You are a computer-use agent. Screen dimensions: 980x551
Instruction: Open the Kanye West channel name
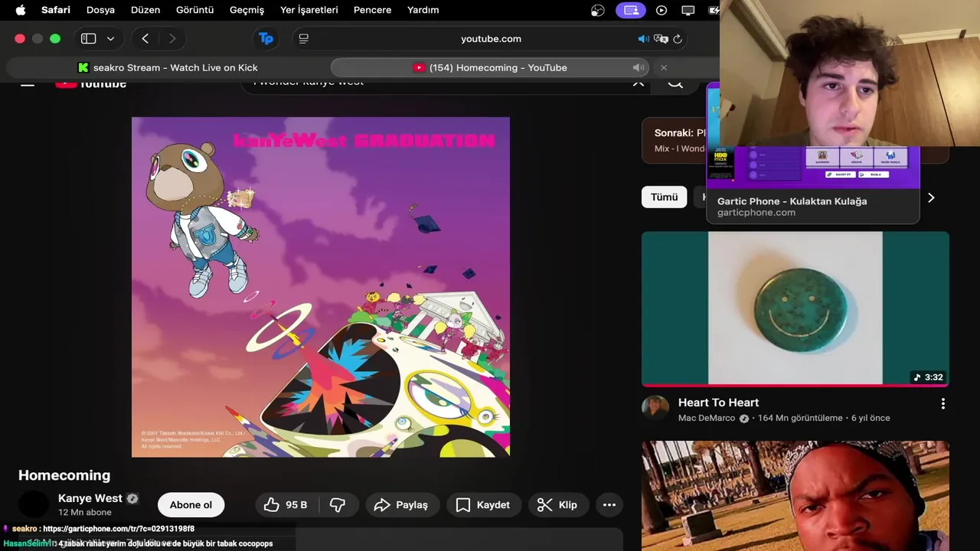(x=90, y=498)
